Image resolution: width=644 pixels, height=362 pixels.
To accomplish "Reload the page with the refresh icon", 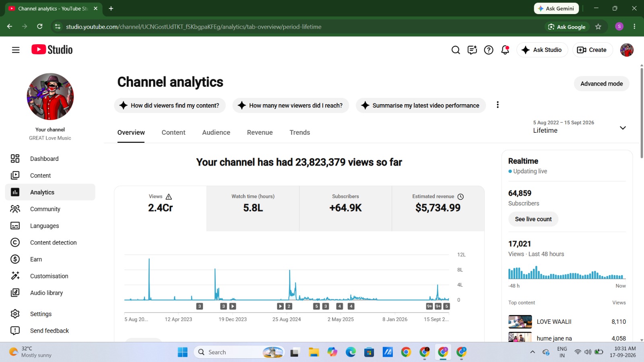I will coord(40,27).
